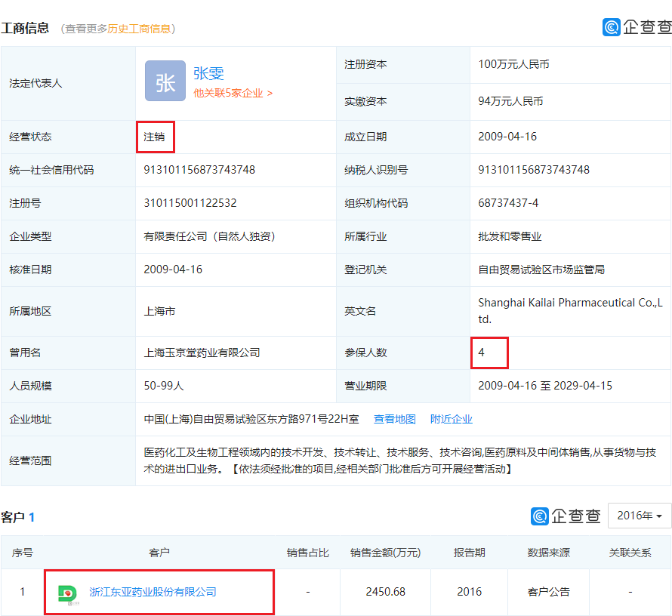Click 查看地图 link

click(395, 419)
